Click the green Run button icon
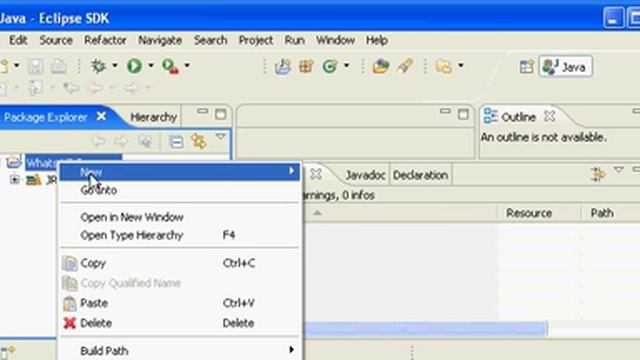640x360 pixels. pyautogui.click(x=134, y=66)
